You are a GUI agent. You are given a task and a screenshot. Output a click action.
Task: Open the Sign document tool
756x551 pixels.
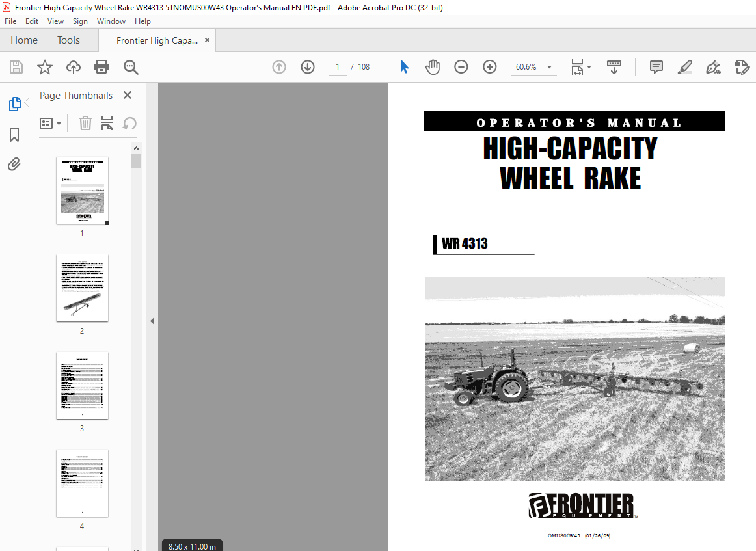coord(713,67)
